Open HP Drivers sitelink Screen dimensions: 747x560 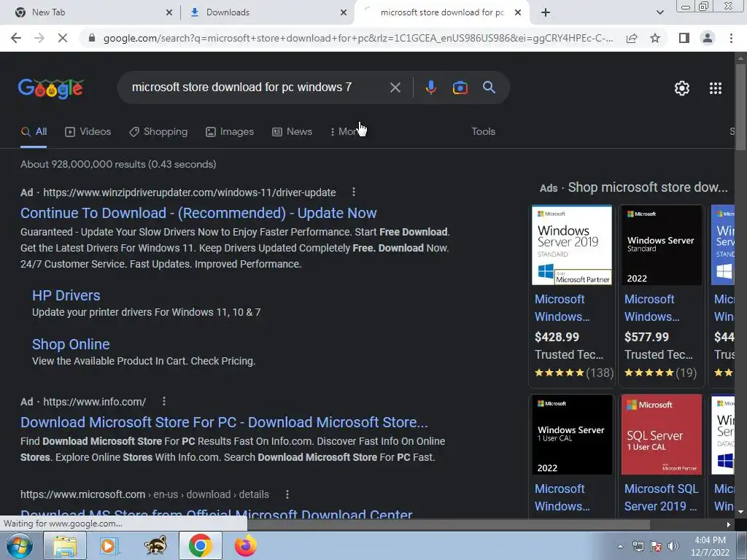pos(66,295)
